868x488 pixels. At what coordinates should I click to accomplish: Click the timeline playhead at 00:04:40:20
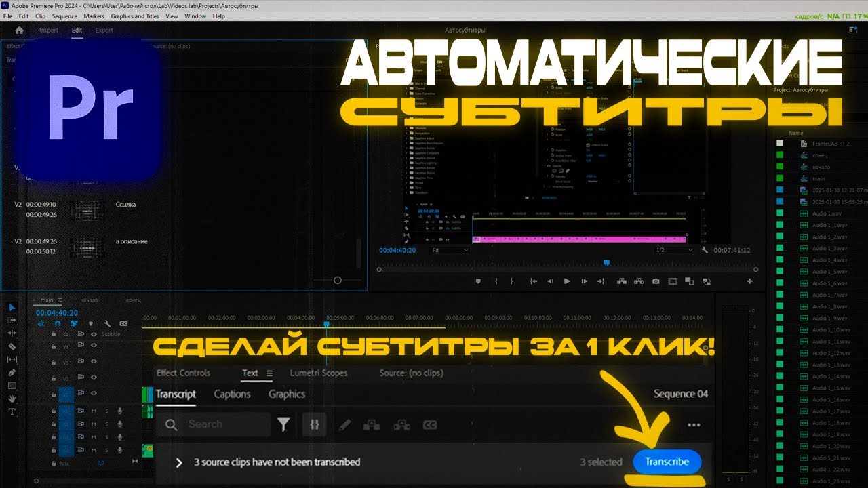(326, 325)
